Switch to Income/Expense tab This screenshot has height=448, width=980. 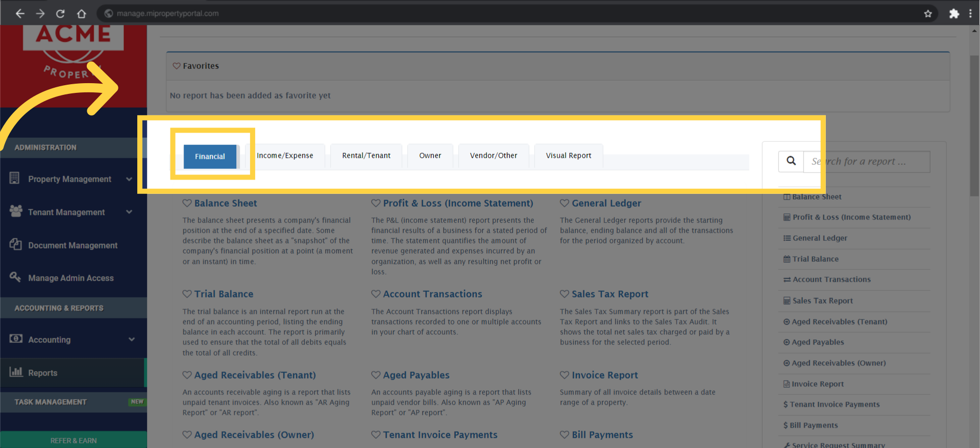click(285, 156)
